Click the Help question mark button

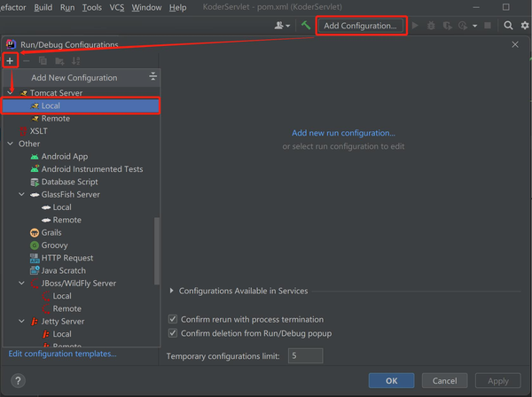pos(19,381)
